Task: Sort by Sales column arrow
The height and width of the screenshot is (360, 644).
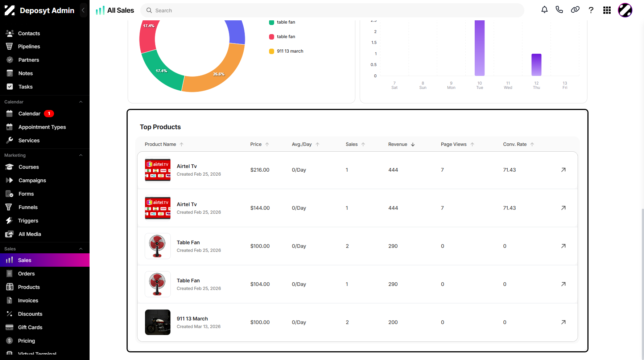Action: point(363,144)
